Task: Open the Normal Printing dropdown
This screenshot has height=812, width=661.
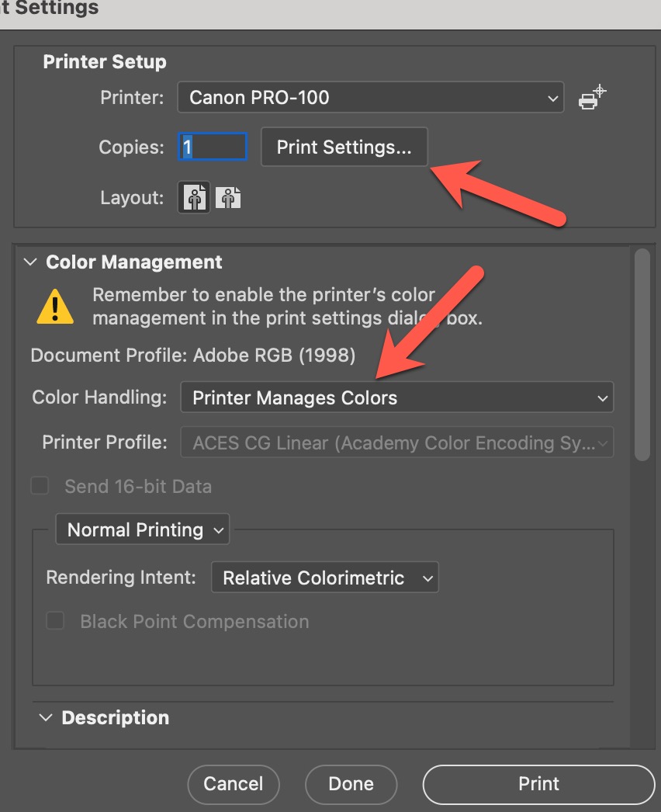Action: pyautogui.click(x=143, y=530)
